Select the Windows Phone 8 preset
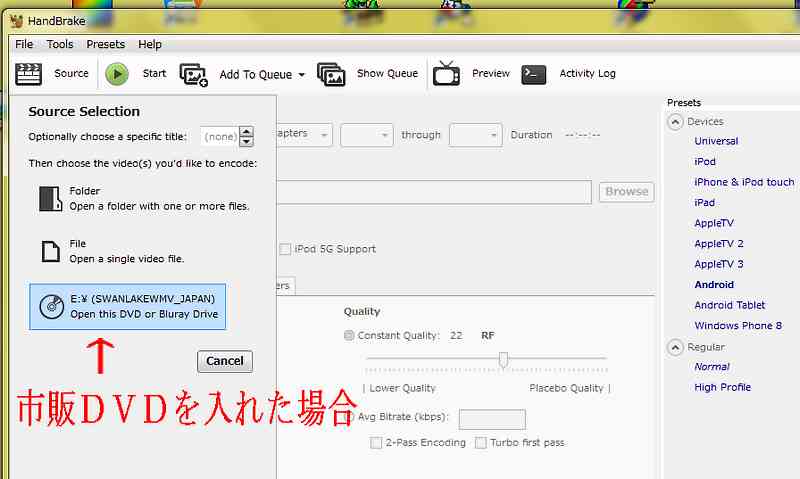The width and height of the screenshot is (800, 479). pyautogui.click(x=738, y=325)
